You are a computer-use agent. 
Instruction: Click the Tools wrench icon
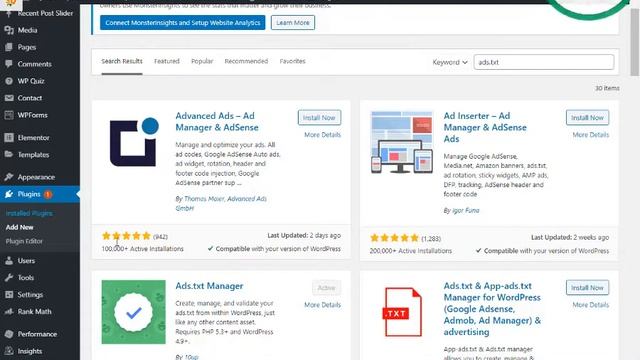click(x=9, y=278)
